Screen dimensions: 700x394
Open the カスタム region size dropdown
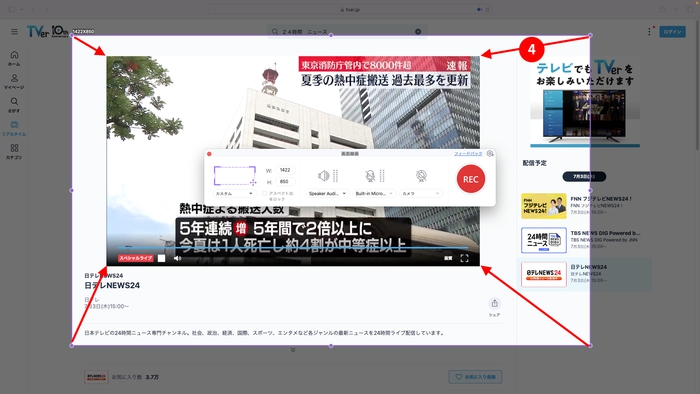(234, 194)
